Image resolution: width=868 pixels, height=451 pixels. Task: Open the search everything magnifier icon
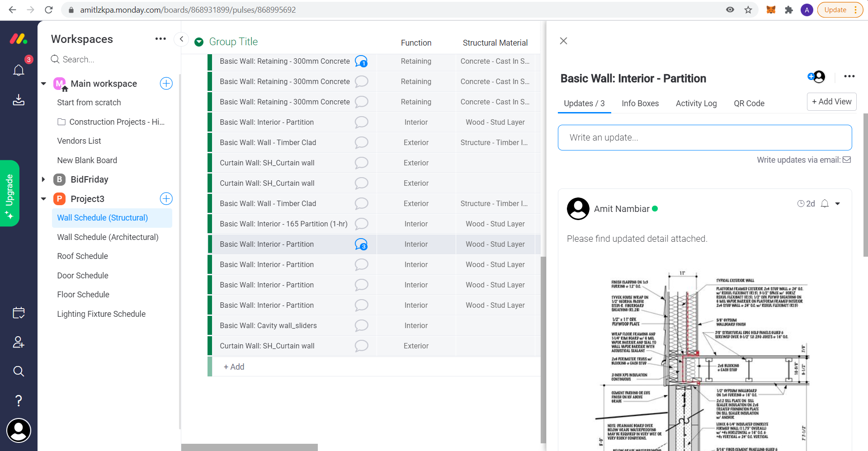tap(19, 371)
